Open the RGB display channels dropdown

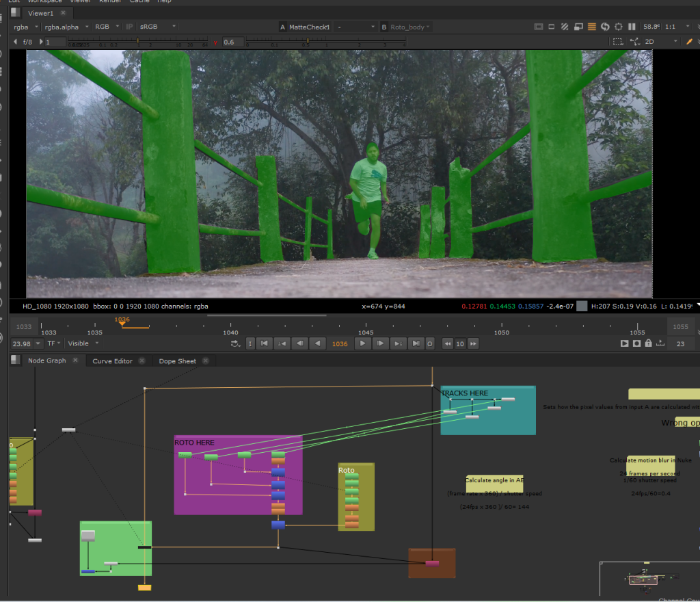point(107,27)
